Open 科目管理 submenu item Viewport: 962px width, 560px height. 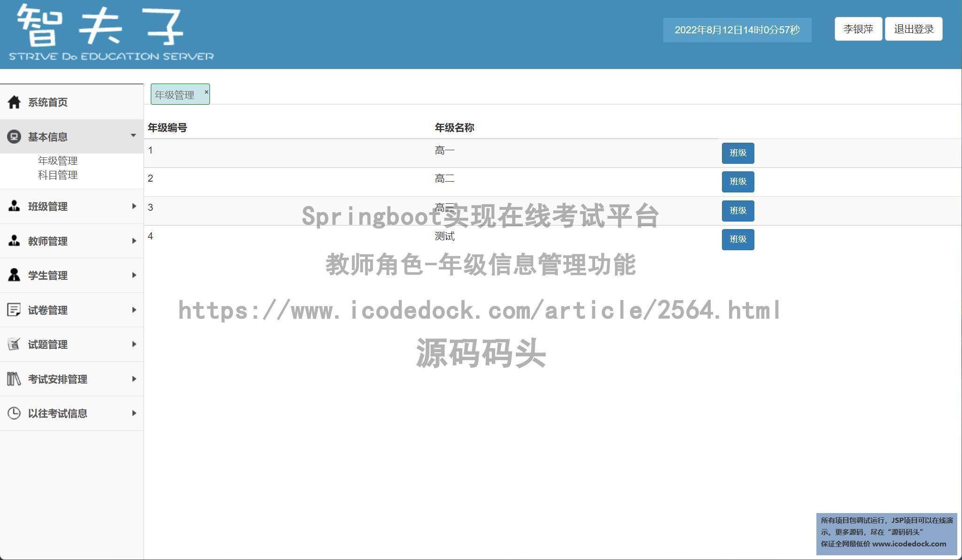[x=58, y=175]
